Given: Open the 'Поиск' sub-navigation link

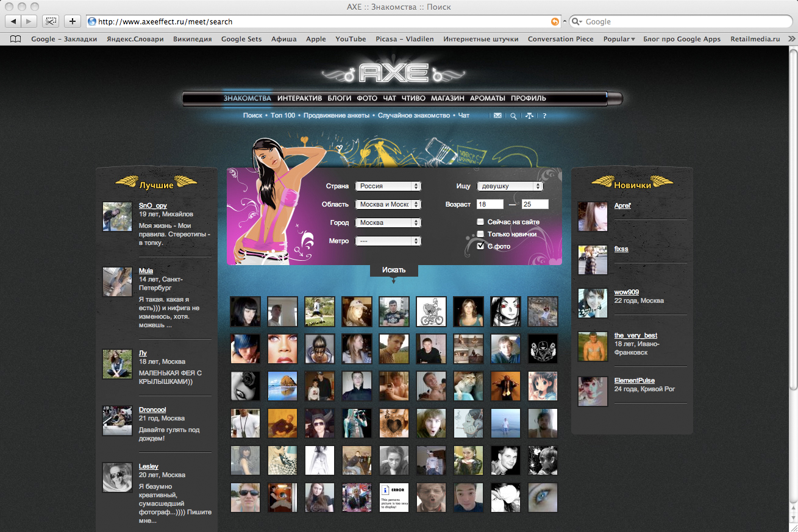Looking at the screenshot, I should tap(252, 116).
